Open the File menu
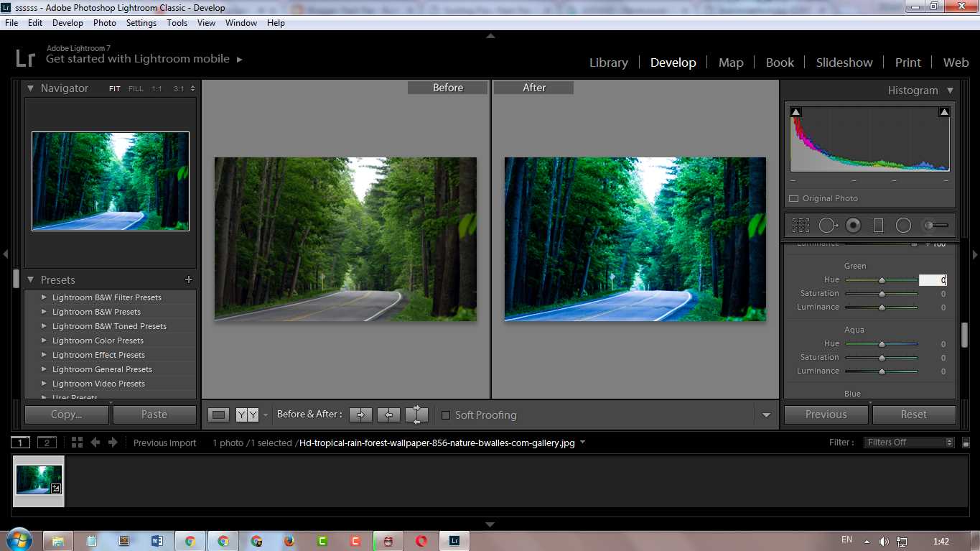This screenshot has width=980, height=551. coord(11,23)
